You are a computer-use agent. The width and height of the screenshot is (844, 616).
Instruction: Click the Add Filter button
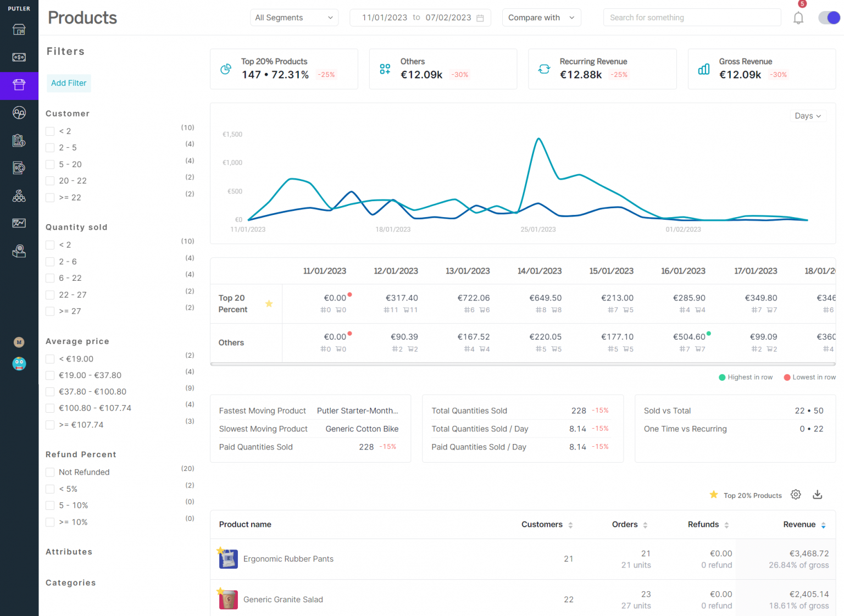(68, 83)
